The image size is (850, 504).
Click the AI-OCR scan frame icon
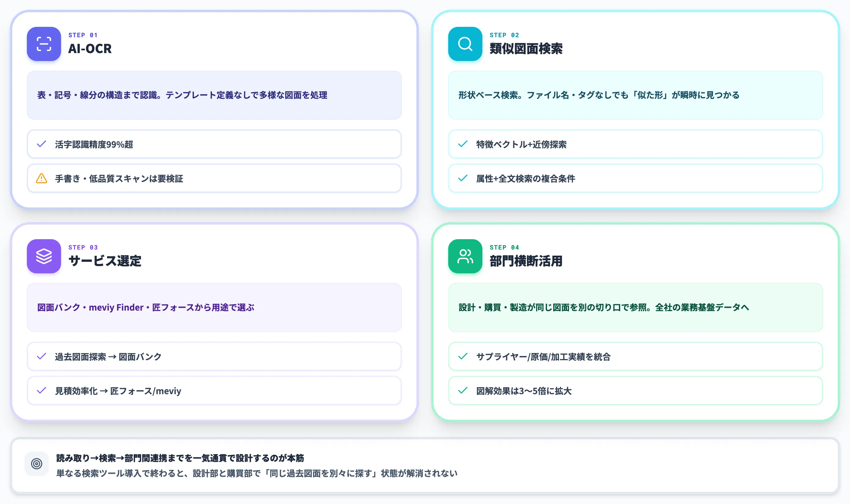pos(44,44)
